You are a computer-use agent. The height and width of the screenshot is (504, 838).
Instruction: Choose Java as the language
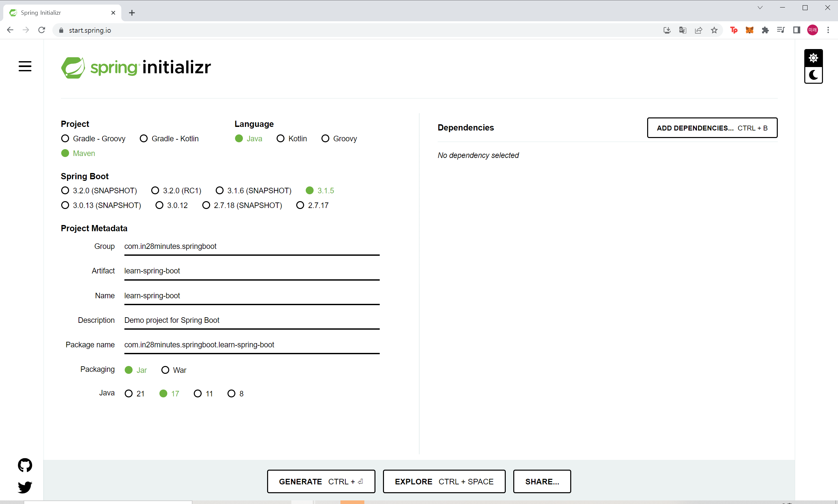tap(248, 139)
